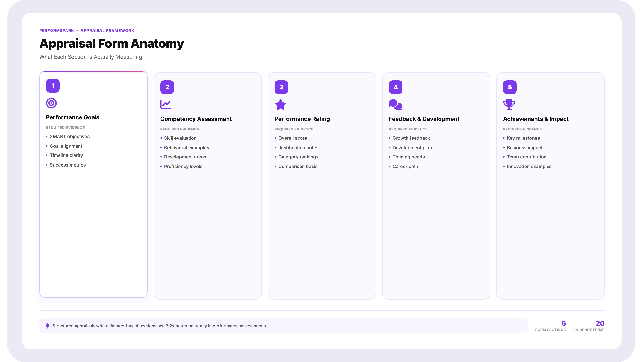Open the Achievements & Impact card title
Viewport: 644px width, 362px height.
click(x=536, y=119)
